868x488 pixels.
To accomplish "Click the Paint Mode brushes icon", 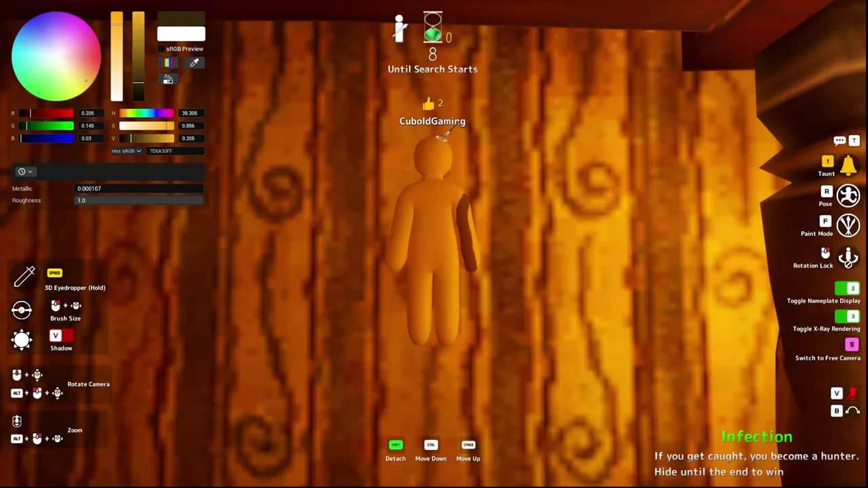I will pyautogui.click(x=848, y=225).
